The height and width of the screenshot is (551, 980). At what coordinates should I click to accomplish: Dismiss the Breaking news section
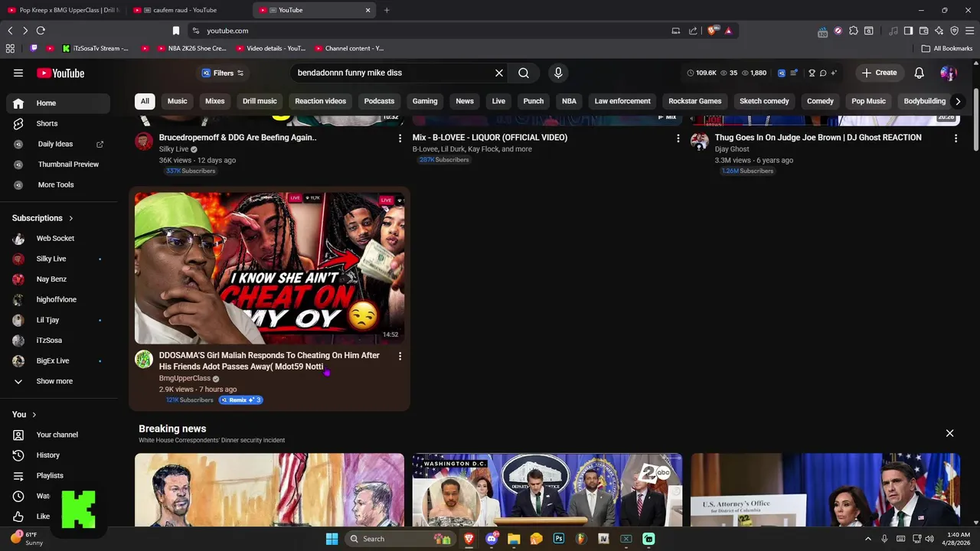tap(949, 433)
